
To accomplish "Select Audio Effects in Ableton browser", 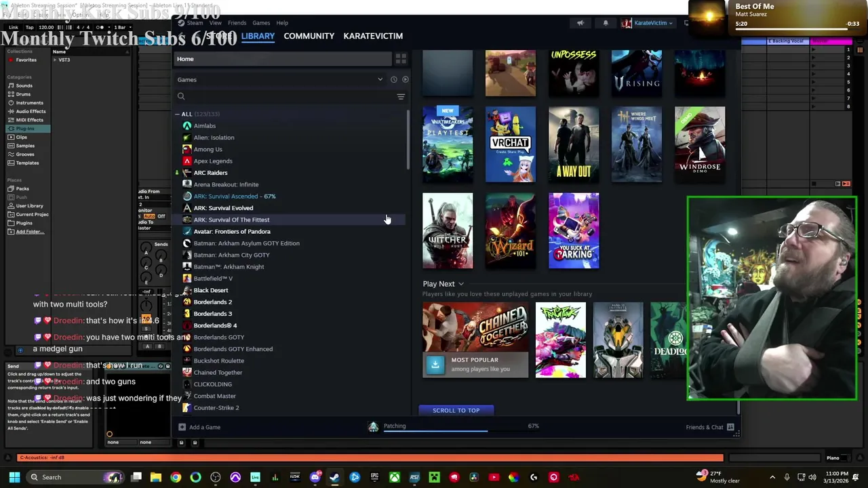I will point(31,111).
